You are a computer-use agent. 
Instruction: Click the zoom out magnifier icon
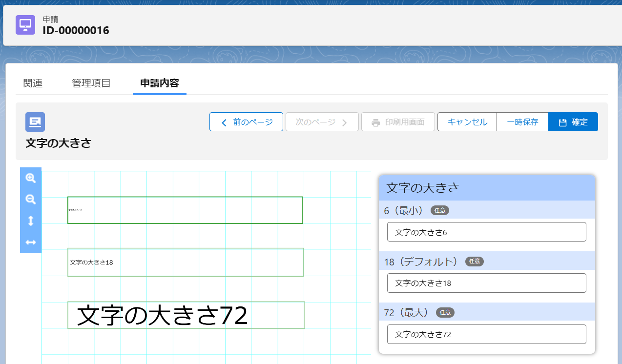click(31, 200)
